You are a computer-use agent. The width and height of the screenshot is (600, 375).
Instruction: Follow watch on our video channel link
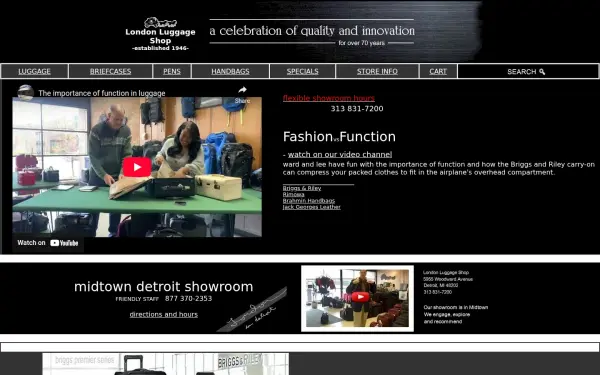coord(340,155)
